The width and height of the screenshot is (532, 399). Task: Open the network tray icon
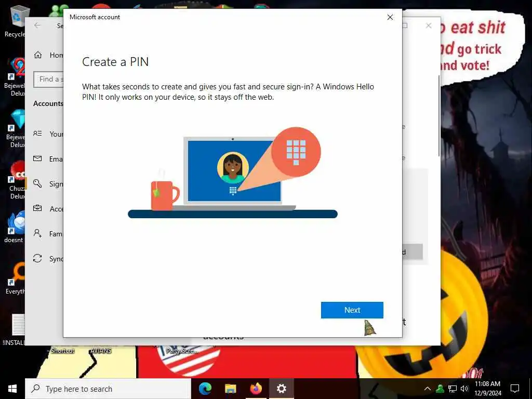pos(453,389)
